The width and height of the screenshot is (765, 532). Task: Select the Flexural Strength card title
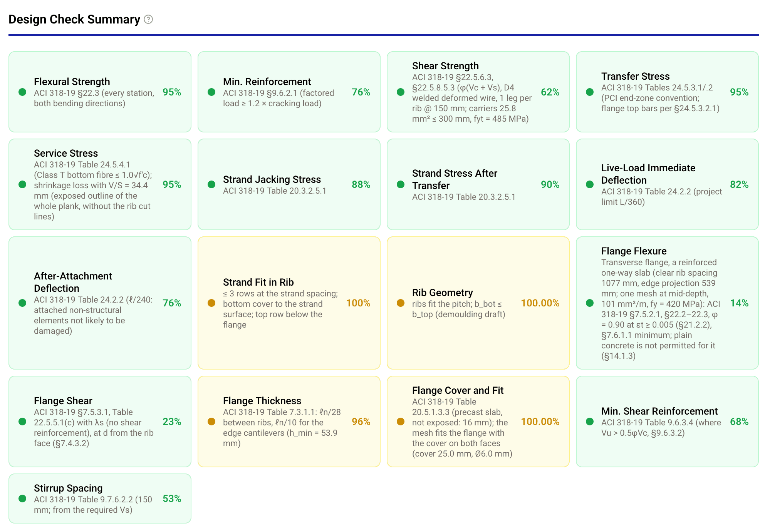click(x=72, y=82)
